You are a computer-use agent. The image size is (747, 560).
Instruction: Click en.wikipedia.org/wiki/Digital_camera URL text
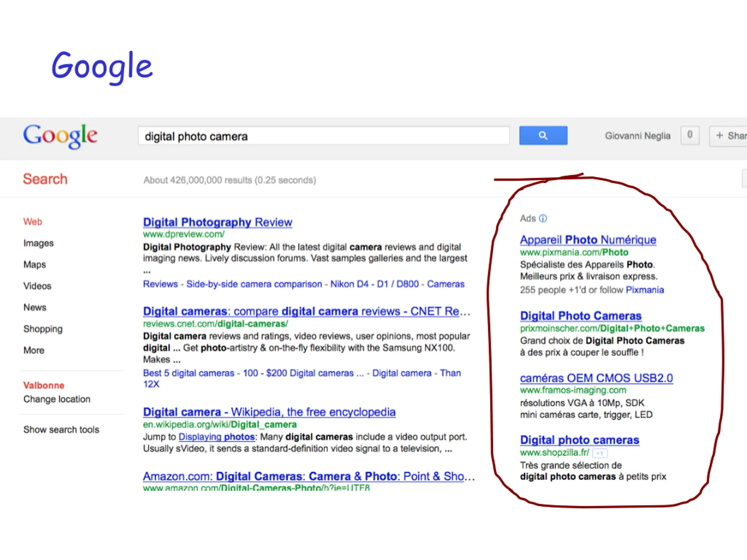[x=220, y=425]
